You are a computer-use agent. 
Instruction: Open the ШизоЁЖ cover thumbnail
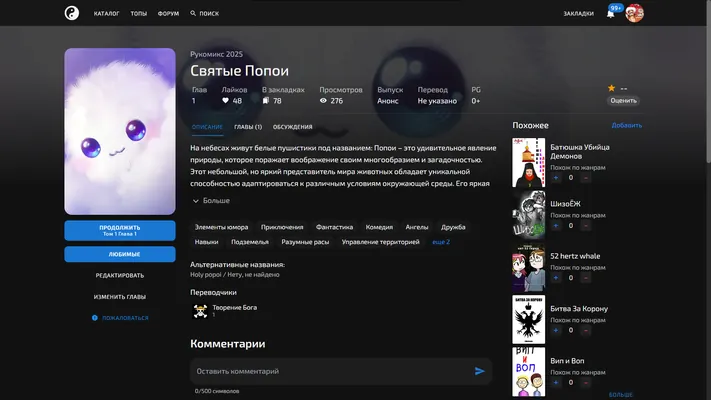click(x=528, y=215)
